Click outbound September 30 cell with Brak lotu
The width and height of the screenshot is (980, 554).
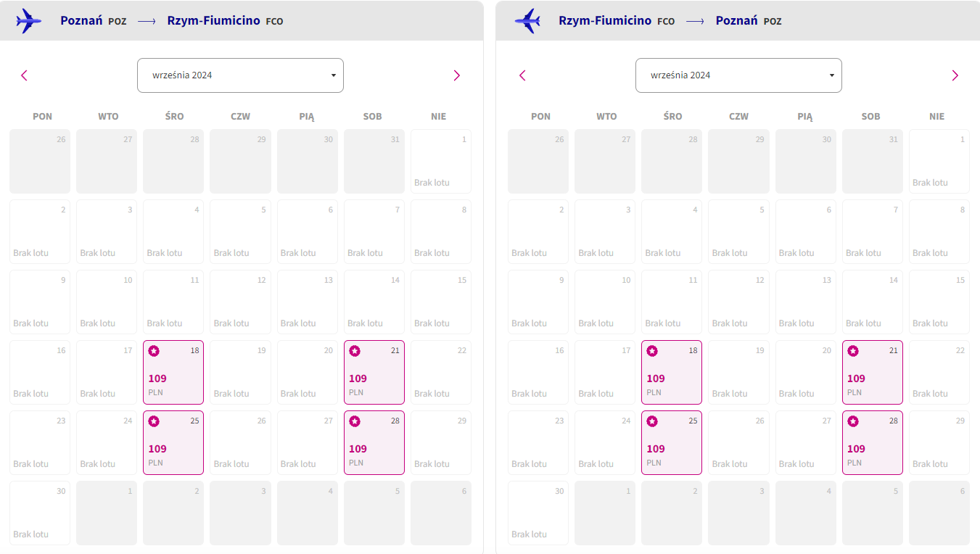(x=40, y=513)
